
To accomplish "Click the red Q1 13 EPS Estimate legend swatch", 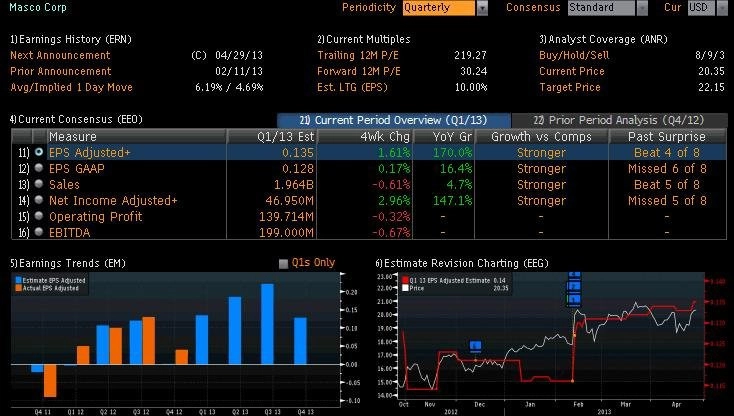I will pyautogui.click(x=405, y=280).
